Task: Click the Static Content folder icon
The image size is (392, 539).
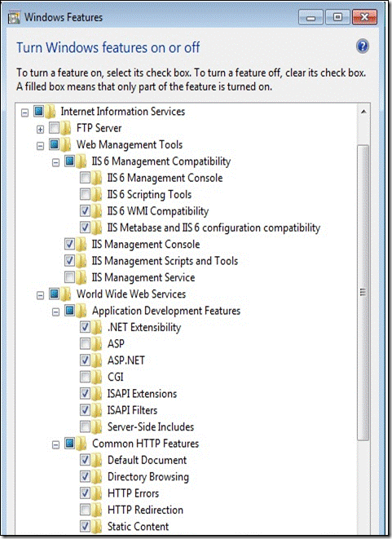Action: [x=96, y=526]
